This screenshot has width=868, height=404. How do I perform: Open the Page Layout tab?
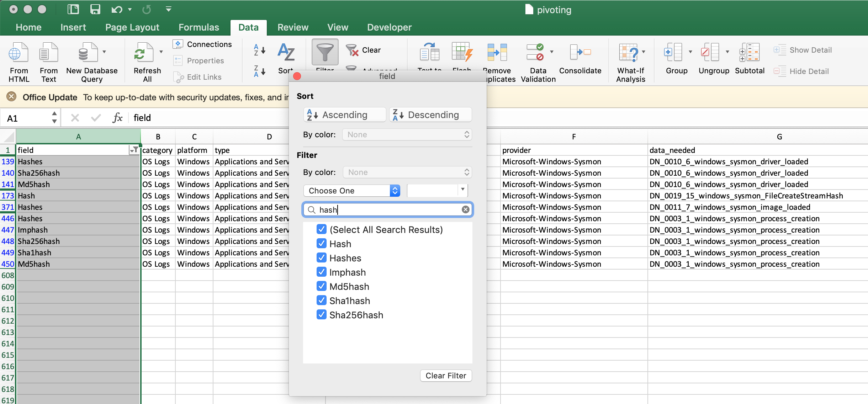[x=132, y=27]
